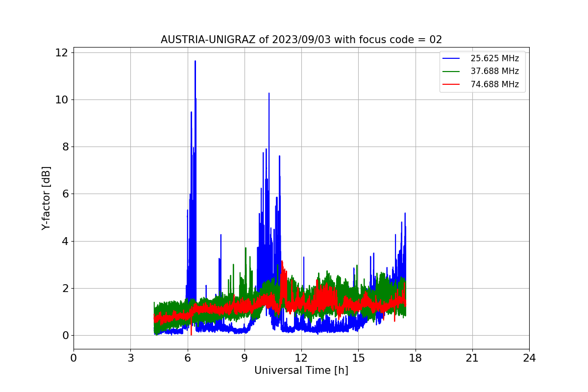Click the '37.688 MHz' legend label
The image size is (588, 392).
[494, 72]
